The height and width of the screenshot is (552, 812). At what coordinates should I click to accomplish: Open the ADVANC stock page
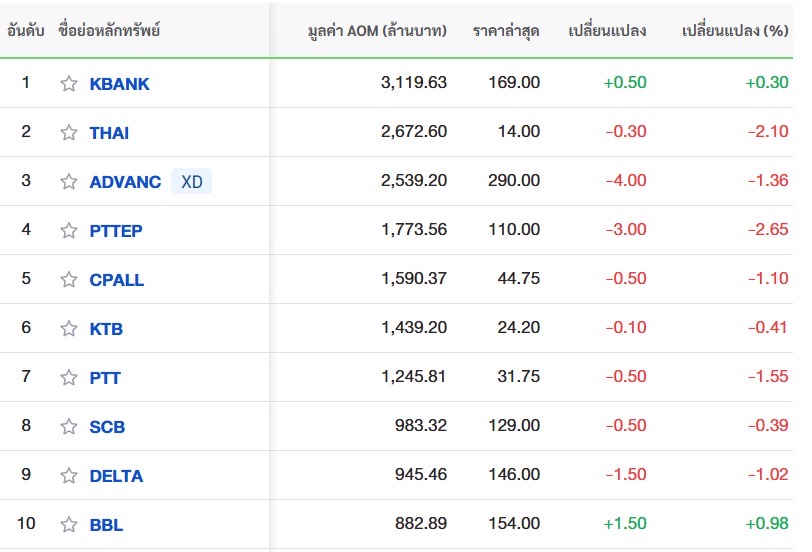point(125,182)
